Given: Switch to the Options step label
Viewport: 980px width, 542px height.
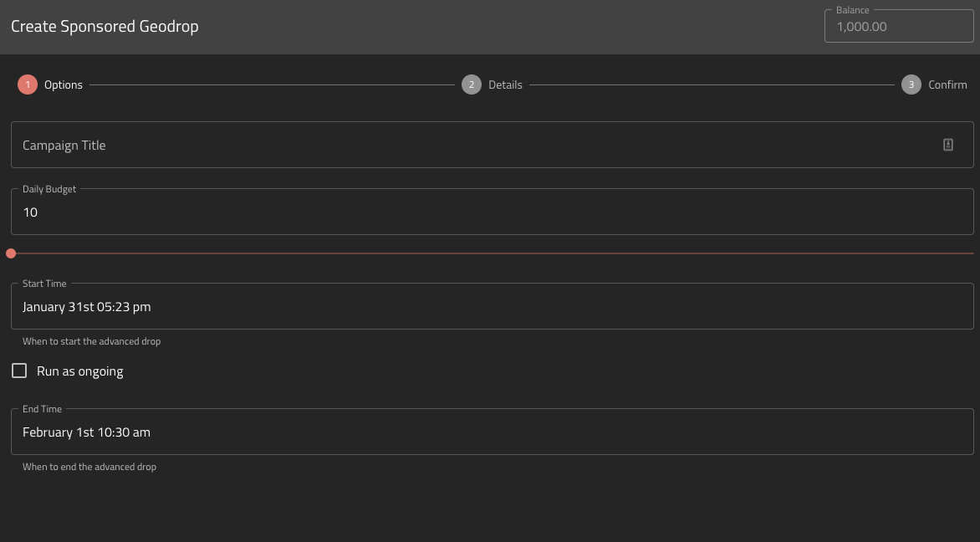Looking at the screenshot, I should [x=63, y=84].
